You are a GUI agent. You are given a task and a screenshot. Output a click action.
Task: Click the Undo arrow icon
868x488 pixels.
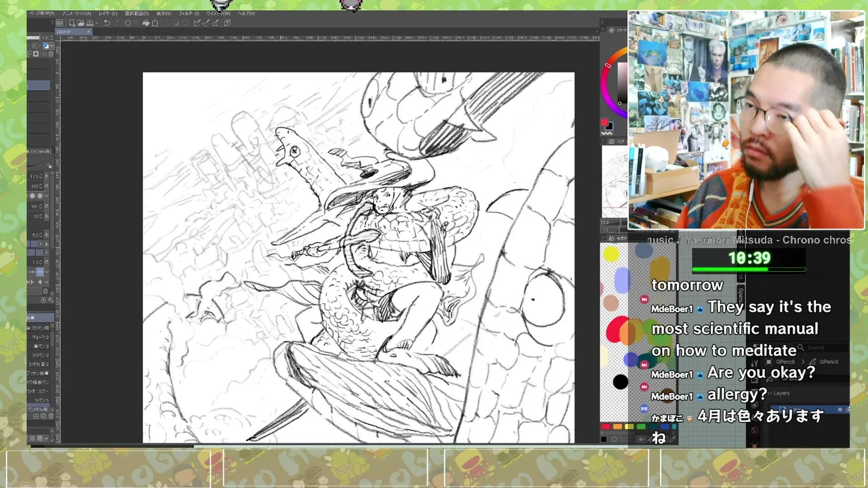[107, 23]
